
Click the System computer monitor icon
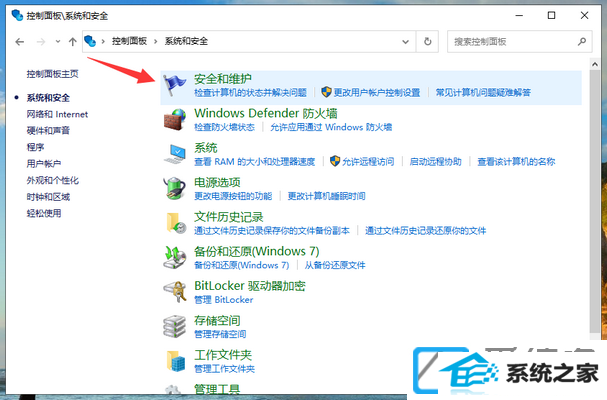[x=175, y=154]
